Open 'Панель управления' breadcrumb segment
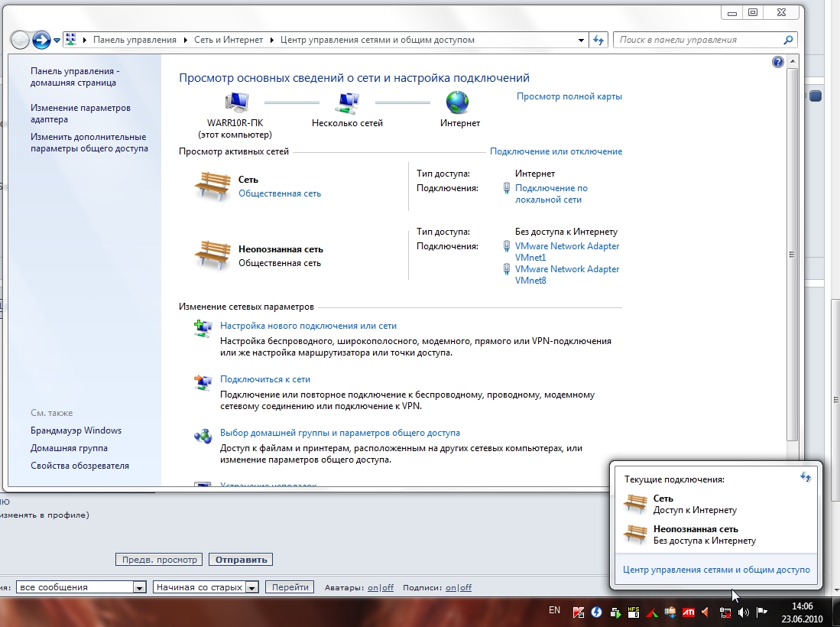Image resolution: width=840 pixels, height=627 pixels. (x=135, y=40)
